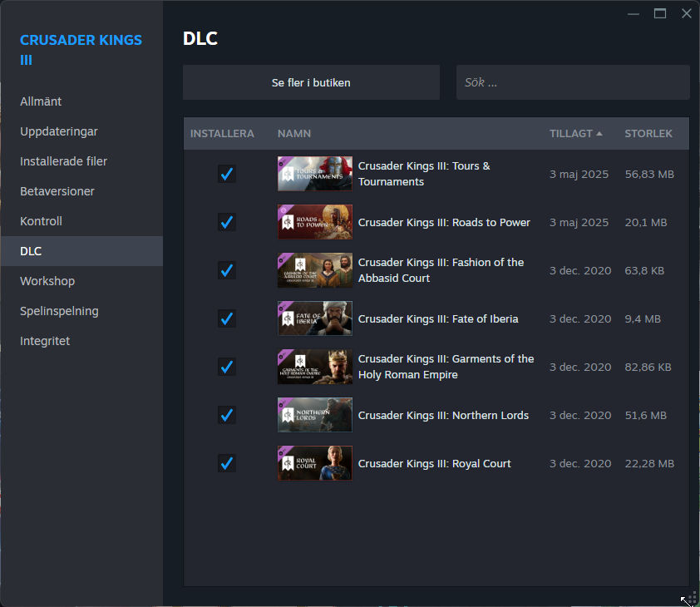
Task: Click 'Crusader Kings III: Tours & Tournaments' name
Action: 424,174
